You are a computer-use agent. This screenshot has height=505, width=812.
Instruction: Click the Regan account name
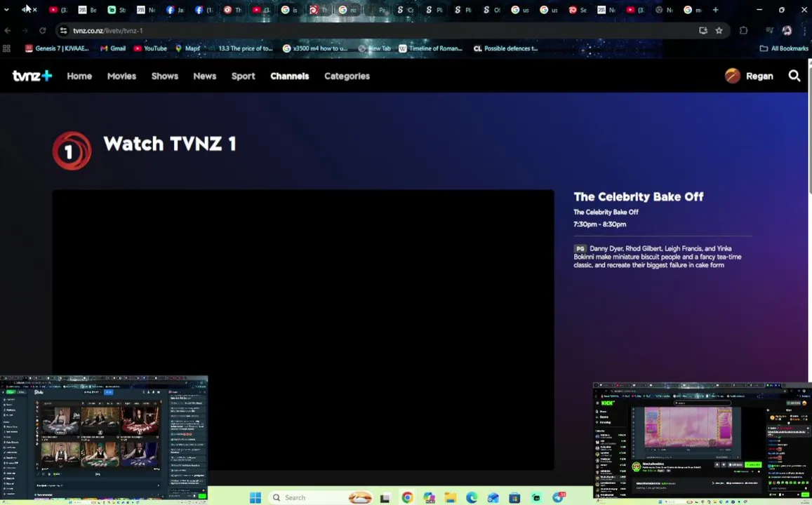click(759, 76)
